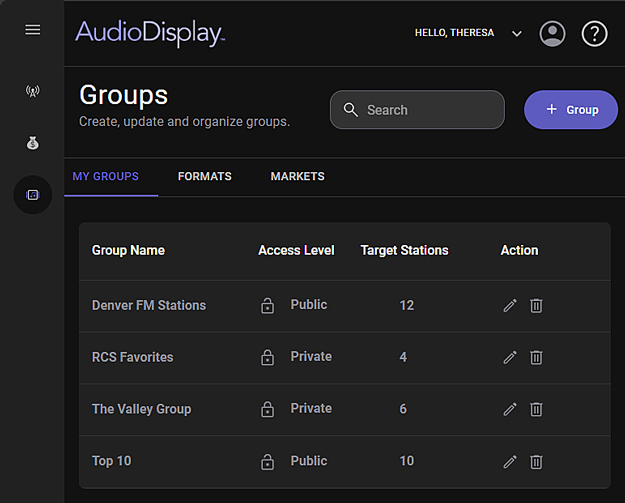Click the Top 10 lock access icon
Screen dimensions: 625x503
tap(267, 462)
